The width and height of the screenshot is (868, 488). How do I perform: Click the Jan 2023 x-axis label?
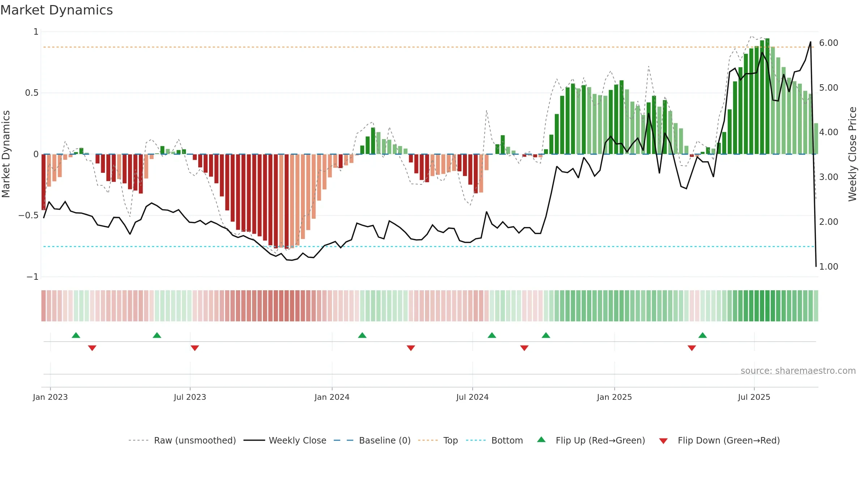click(50, 397)
